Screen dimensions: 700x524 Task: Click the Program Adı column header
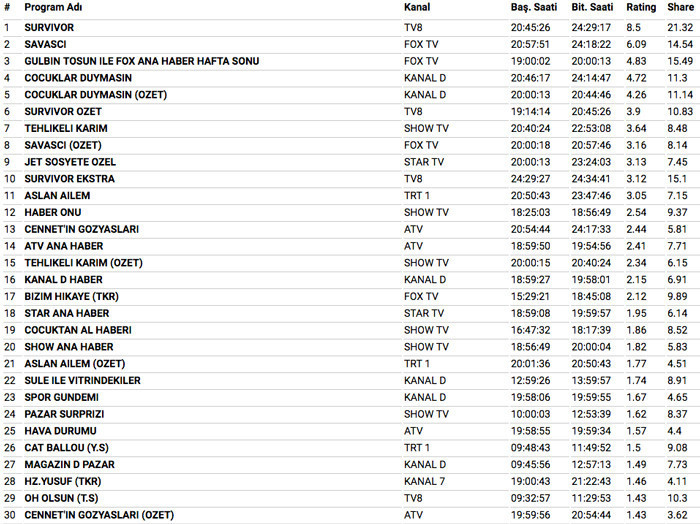(x=53, y=7)
